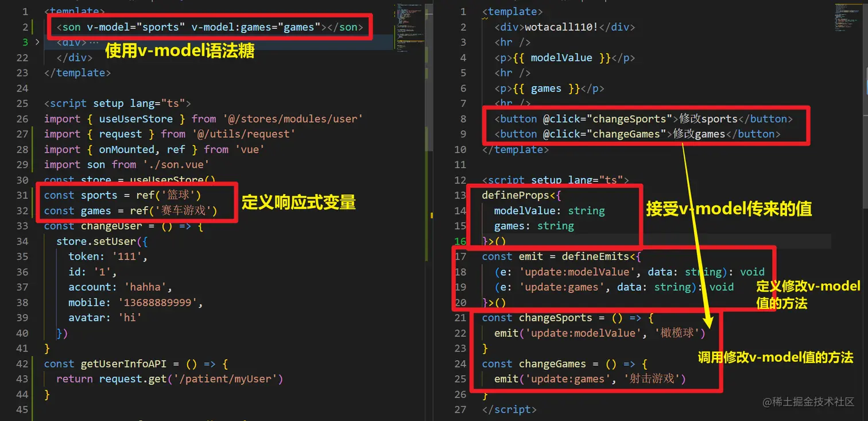Click const games = ref('赛车游戏') line
The image size is (868, 421).
click(131, 211)
